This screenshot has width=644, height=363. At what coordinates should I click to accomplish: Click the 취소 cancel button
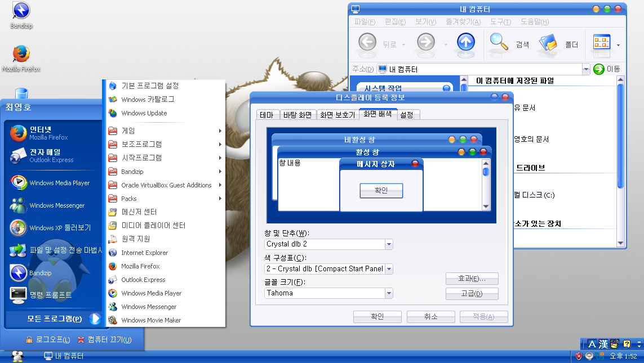(431, 317)
